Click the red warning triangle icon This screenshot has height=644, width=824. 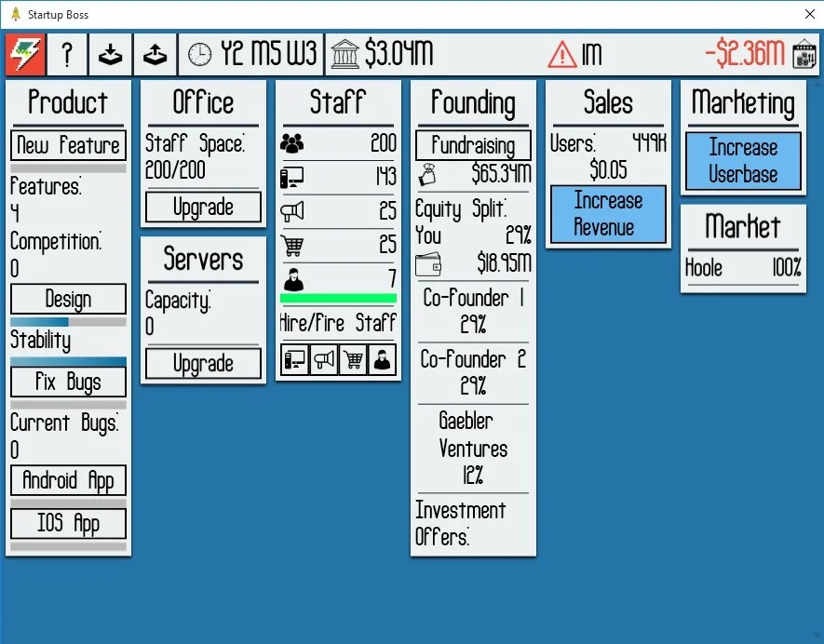click(x=561, y=55)
